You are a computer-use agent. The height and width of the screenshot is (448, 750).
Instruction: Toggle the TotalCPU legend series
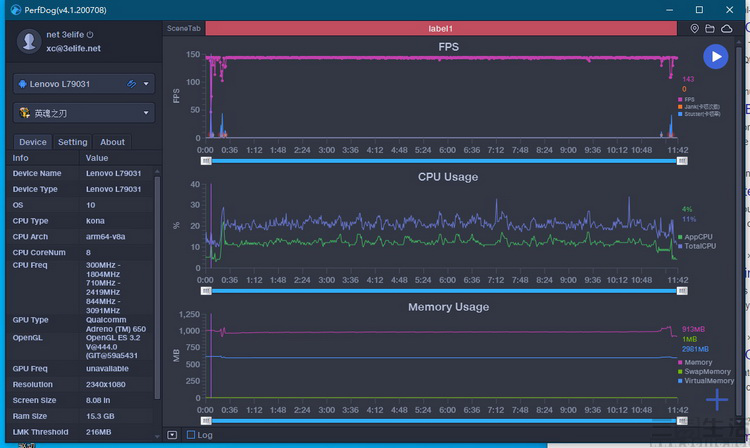coord(697,246)
